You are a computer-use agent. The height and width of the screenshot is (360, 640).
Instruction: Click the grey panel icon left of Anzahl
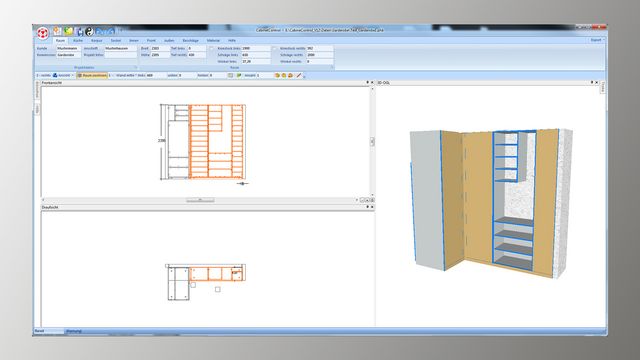[x=230, y=75]
